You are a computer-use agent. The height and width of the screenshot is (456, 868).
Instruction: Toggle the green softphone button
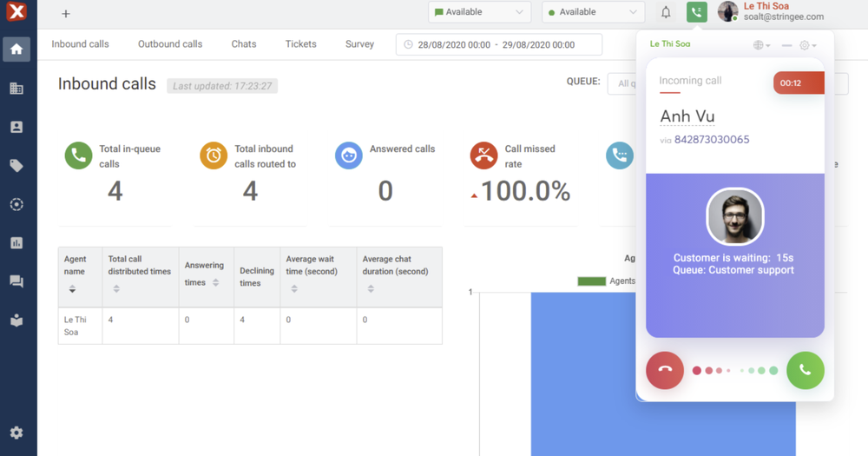coord(697,11)
